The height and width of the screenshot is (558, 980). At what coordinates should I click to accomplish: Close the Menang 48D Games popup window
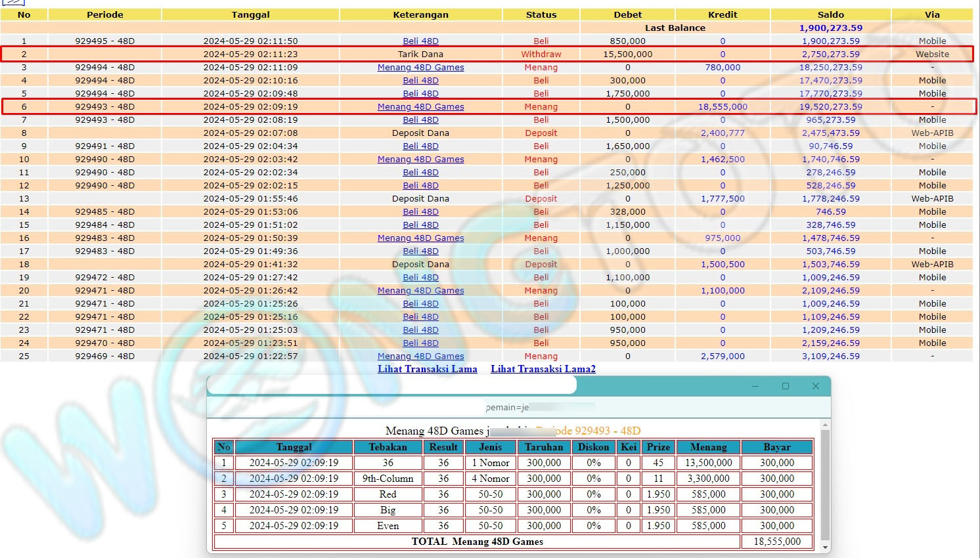[815, 386]
